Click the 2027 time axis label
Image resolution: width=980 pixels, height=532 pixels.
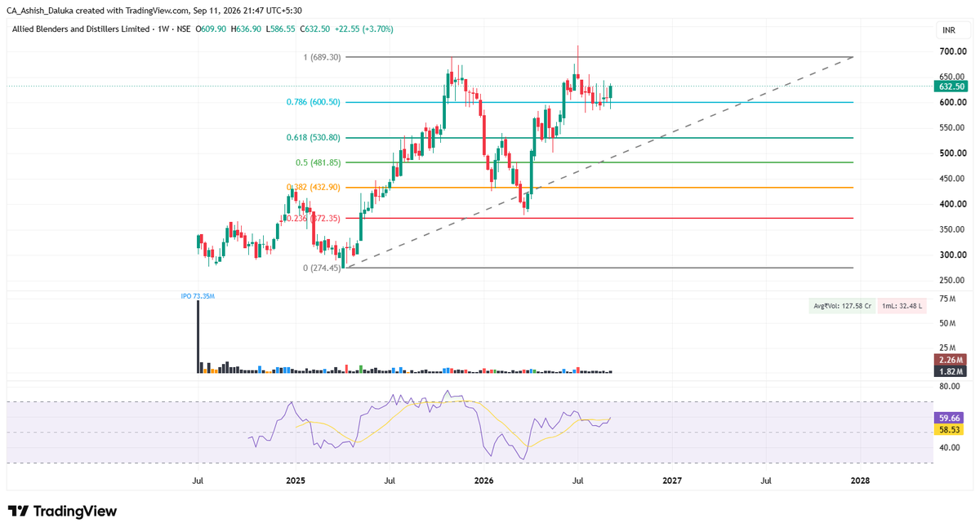tap(672, 481)
